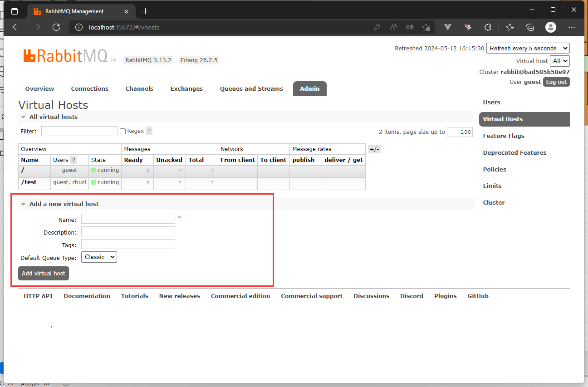Open collections icon
Image resolution: width=588 pixels, height=387 pixels.
530,27
